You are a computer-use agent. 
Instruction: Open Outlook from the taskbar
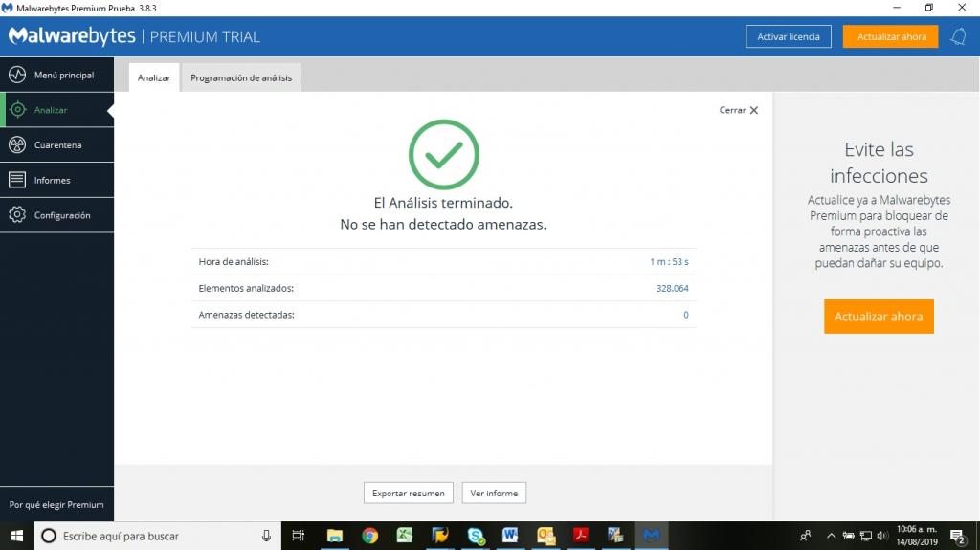coord(546,536)
